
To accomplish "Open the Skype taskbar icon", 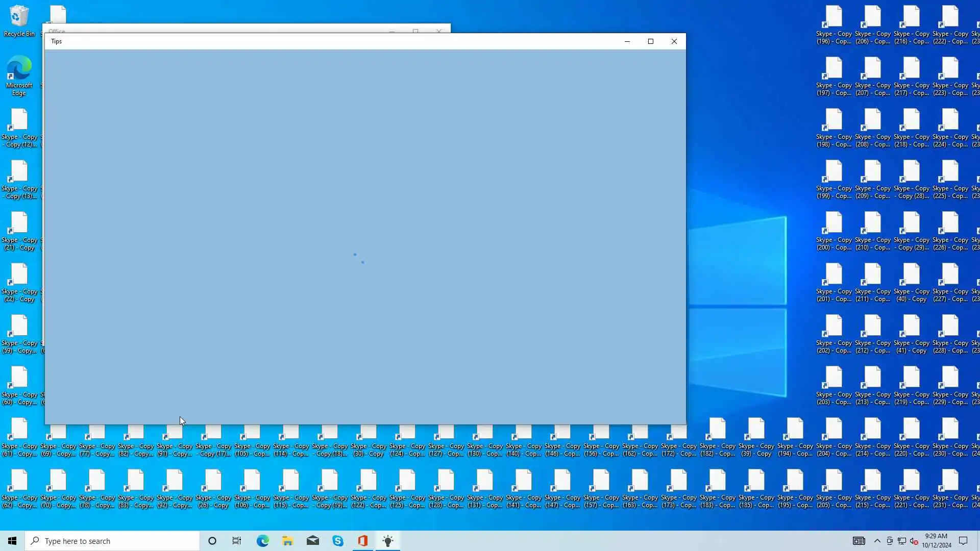I will (x=338, y=541).
